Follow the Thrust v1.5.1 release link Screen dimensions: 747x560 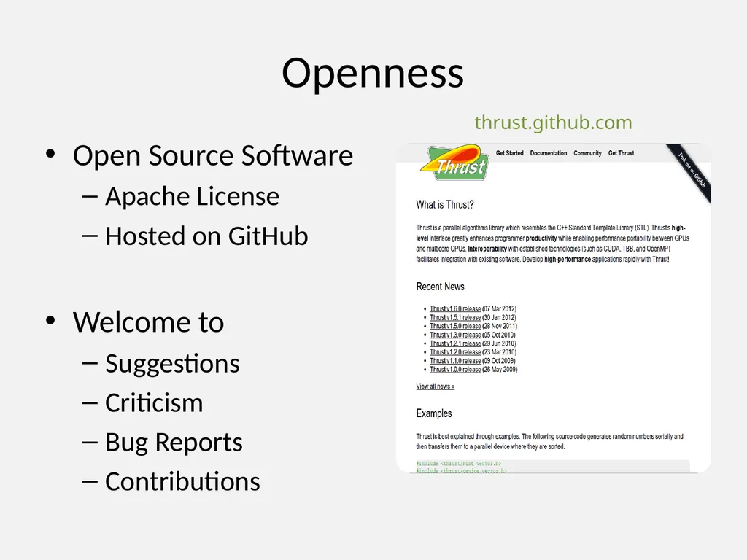[x=455, y=317]
